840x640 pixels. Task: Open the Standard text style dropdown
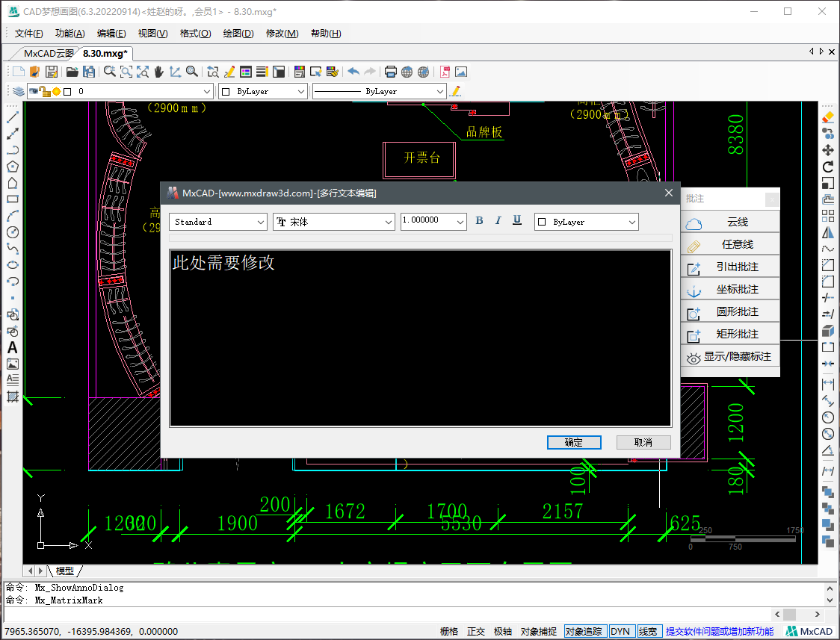218,222
